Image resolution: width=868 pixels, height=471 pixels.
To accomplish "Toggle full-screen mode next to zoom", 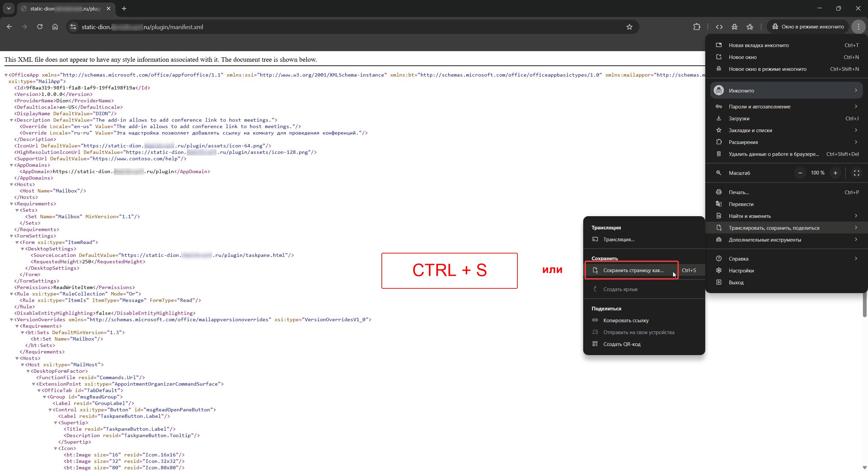I will [x=856, y=173].
